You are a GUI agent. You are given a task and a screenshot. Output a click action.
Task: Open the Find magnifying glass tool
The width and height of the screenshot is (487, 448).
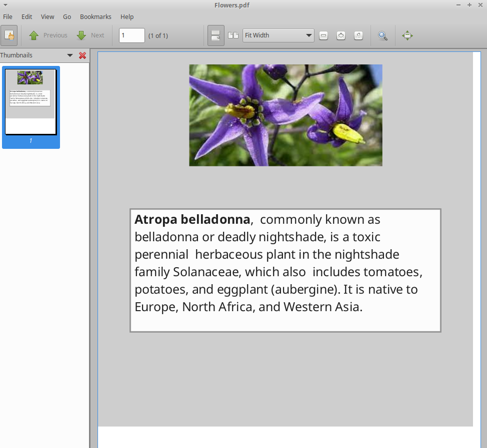382,35
